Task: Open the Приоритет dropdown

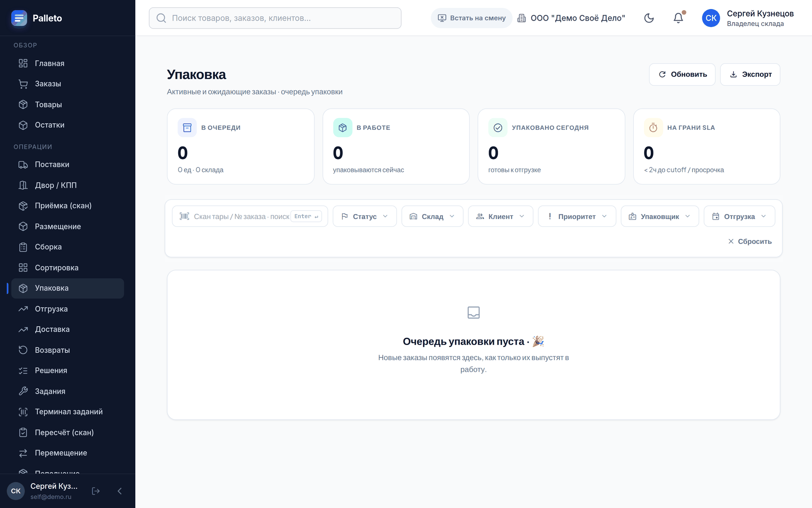Action: click(x=577, y=216)
